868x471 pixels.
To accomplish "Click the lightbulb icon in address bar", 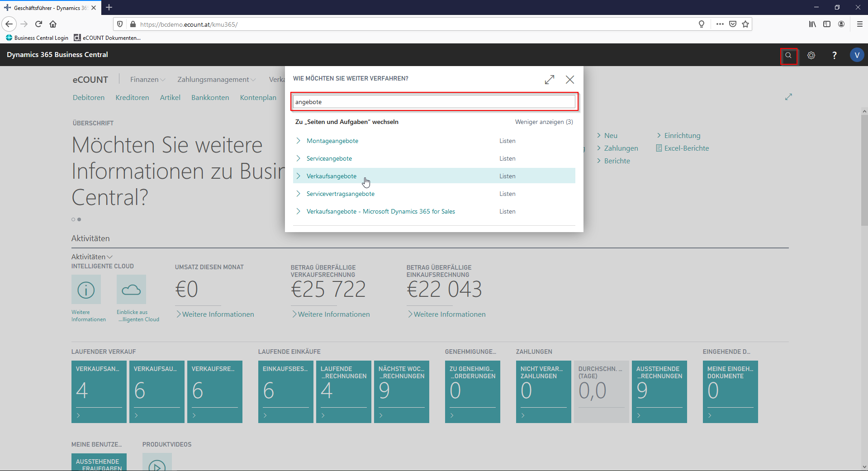I will [x=702, y=24].
